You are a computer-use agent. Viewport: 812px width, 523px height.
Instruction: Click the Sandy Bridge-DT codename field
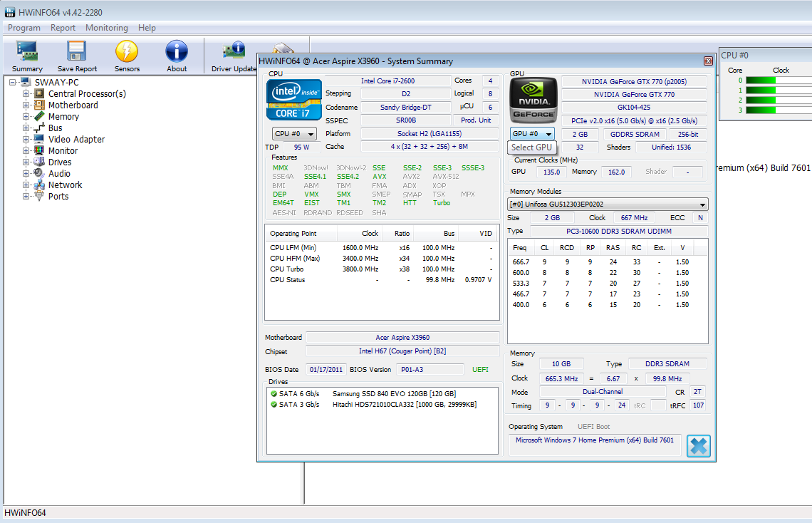pyautogui.click(x=406, y=107)
